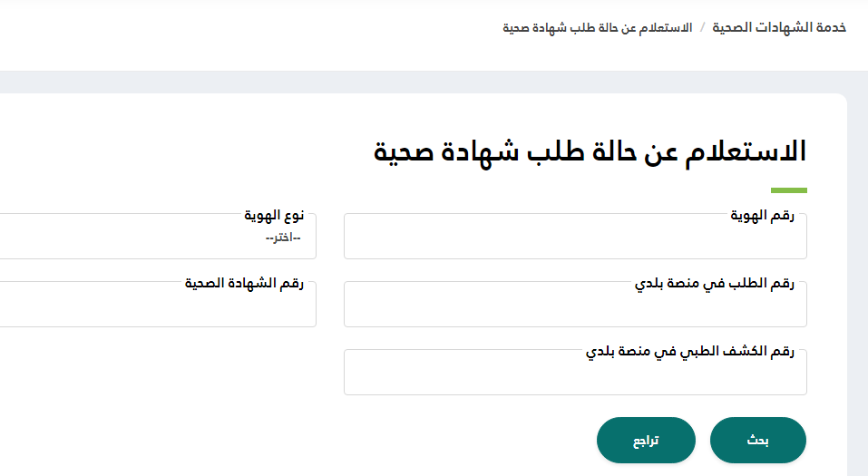
Task: Select the --اختر-- placeholder option text
Action: tap(283, 238)
